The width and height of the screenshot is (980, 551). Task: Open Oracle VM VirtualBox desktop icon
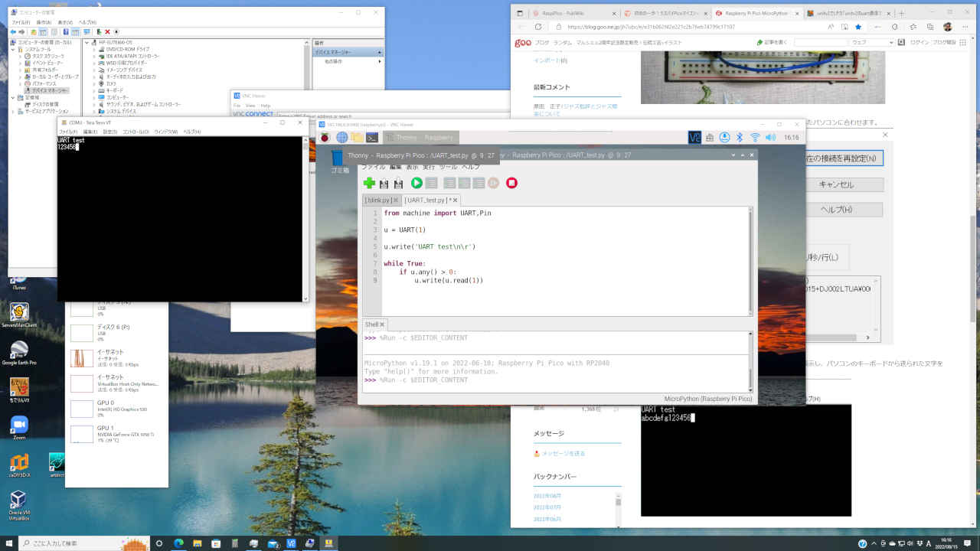(18, 504)
